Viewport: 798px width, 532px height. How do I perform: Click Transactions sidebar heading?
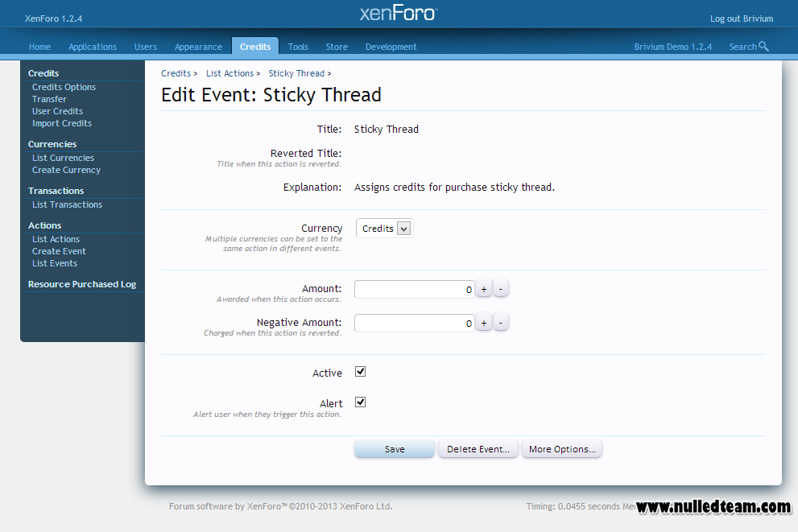[56, 192]
